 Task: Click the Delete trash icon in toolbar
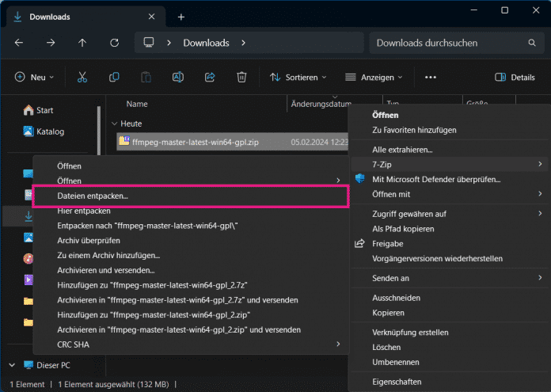tap(241, 78)
